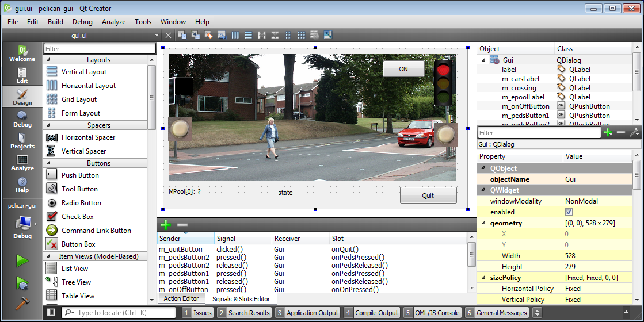Collapse the geometry property group
The height and width of the screenshot is (322, 644).
483,223
